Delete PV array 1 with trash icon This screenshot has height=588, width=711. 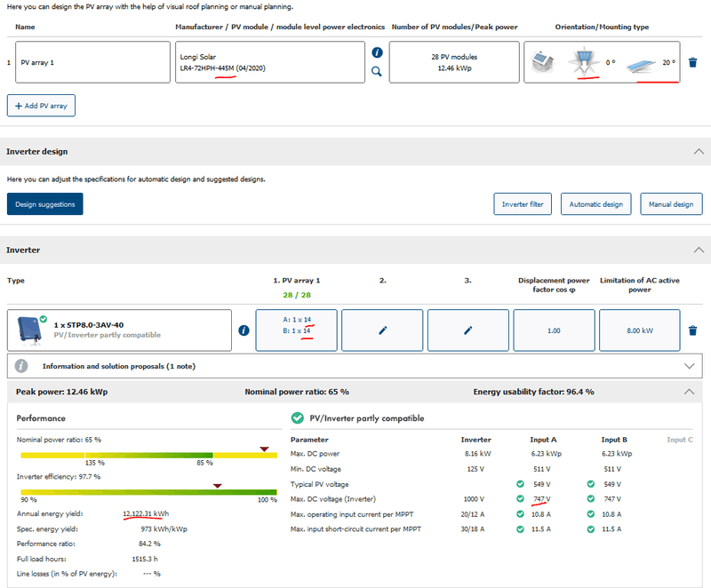[693, 63]
